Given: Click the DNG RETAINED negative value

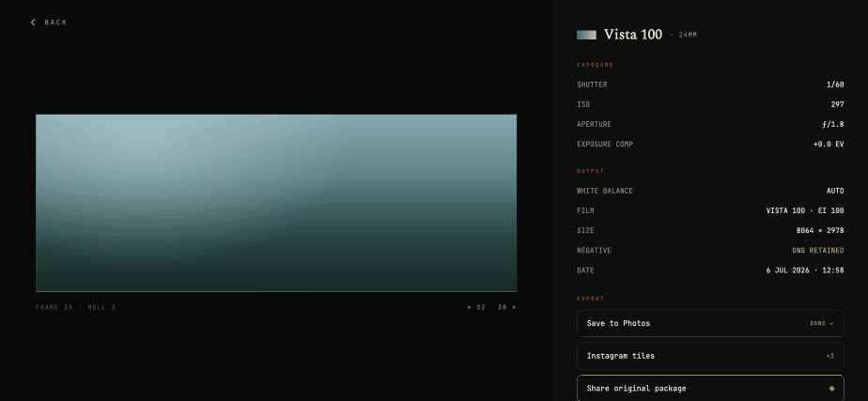Looking at the screenshot, I should (817, 251).
